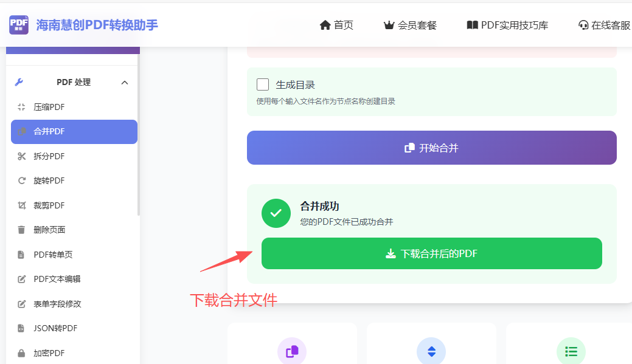The width and height of the screenshot is (632, 364).
Task: Collapse the PDF 处理 section chevron
Action: tap(125, 83)
